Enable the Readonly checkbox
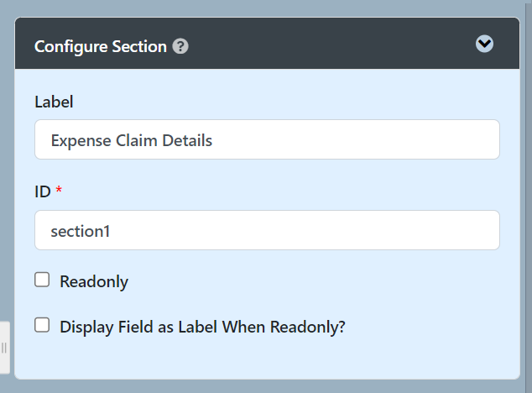The height and width of the screenshot is (393, 532). pyautogui.click(x=42, y=280)
